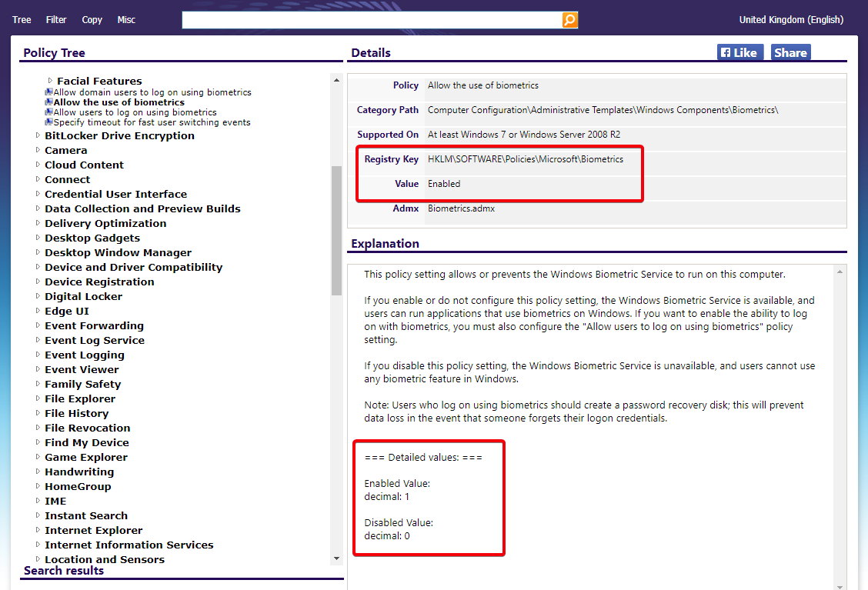Open the Copy menu
Screen dimensions: 868x590
92,19
